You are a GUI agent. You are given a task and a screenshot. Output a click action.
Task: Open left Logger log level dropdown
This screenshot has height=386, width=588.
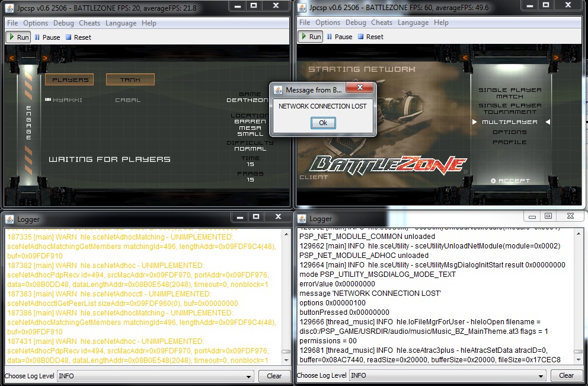tap(155, 375)
